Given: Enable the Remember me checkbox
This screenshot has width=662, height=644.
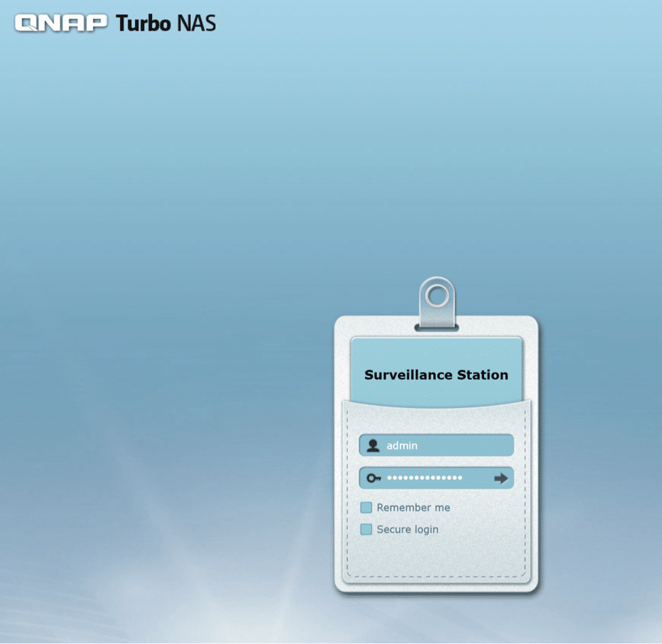Looking at the screenshot, I should 366,508.
